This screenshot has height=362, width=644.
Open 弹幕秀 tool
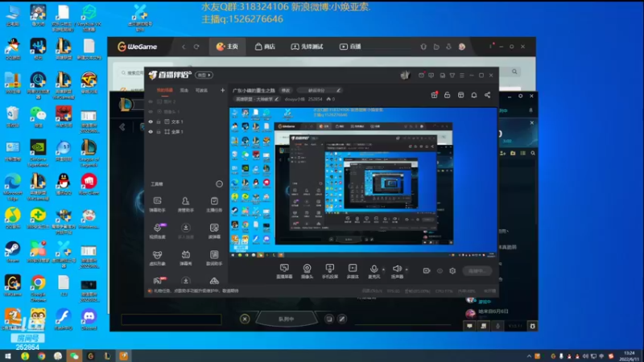pyautogui.click(x=186, y=258)
